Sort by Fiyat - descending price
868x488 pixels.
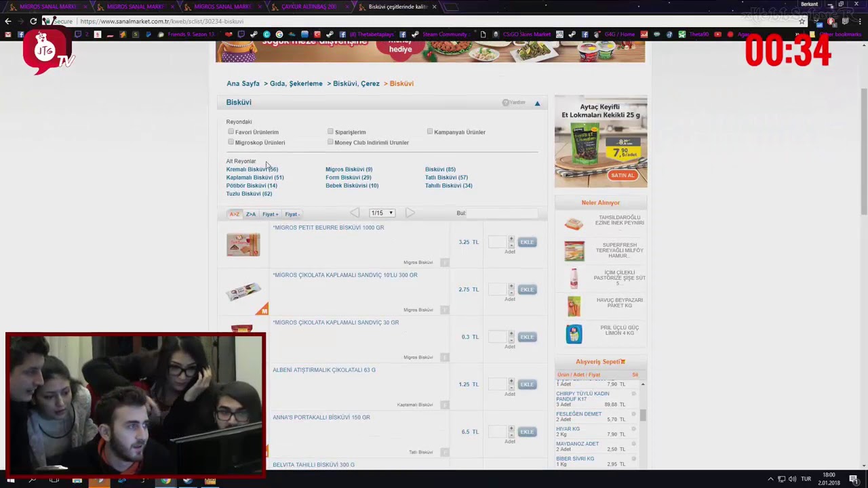point(292,214)
